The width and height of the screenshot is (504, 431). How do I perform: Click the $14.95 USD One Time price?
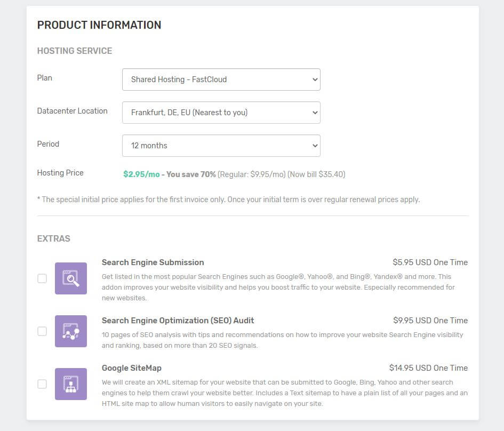click(x=428, y=368)
